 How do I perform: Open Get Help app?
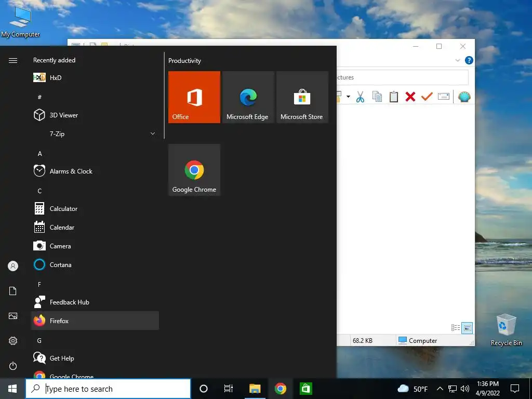point(95,358)
